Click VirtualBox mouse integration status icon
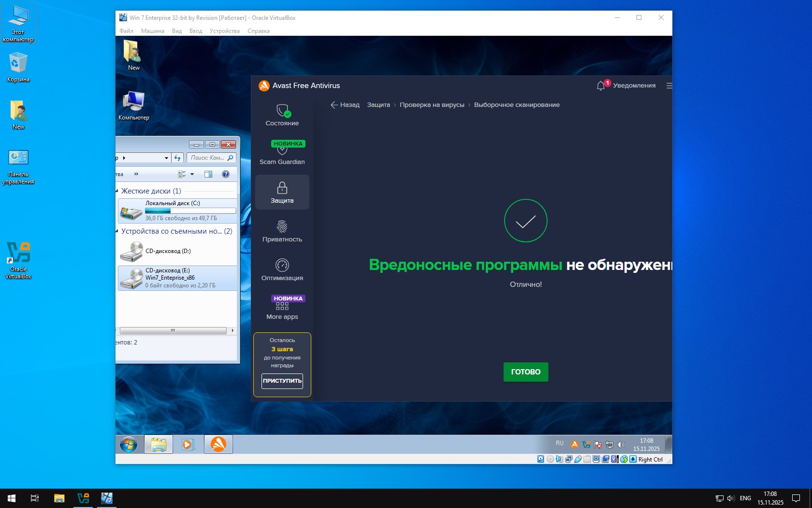The height and width of the screenshot is (508, 812). pos(624,459)
